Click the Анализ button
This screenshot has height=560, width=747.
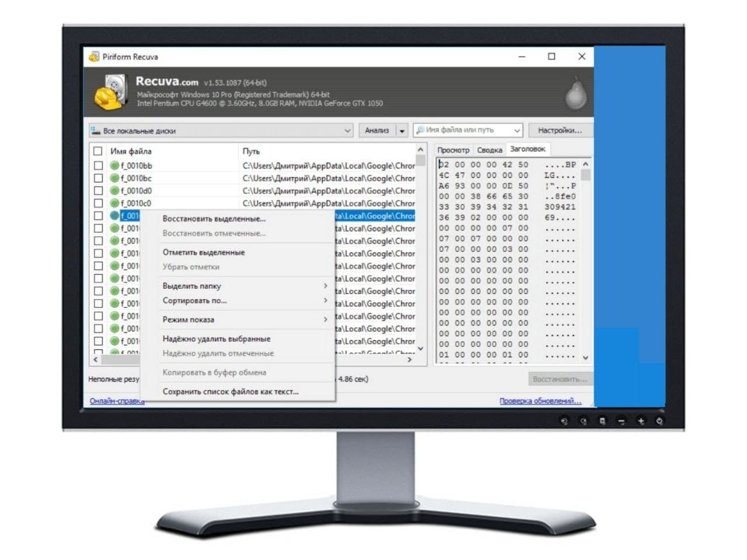coord(377,131)
